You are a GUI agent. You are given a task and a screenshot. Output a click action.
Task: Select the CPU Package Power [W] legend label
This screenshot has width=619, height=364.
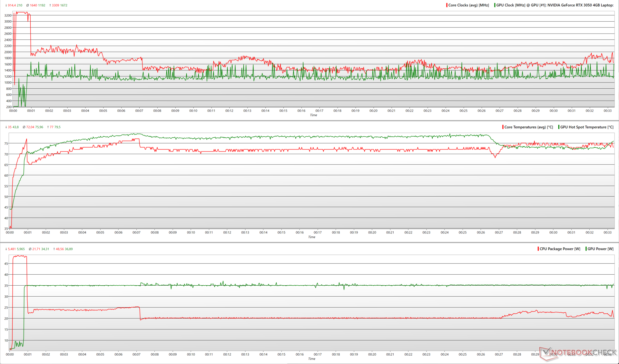560,249
